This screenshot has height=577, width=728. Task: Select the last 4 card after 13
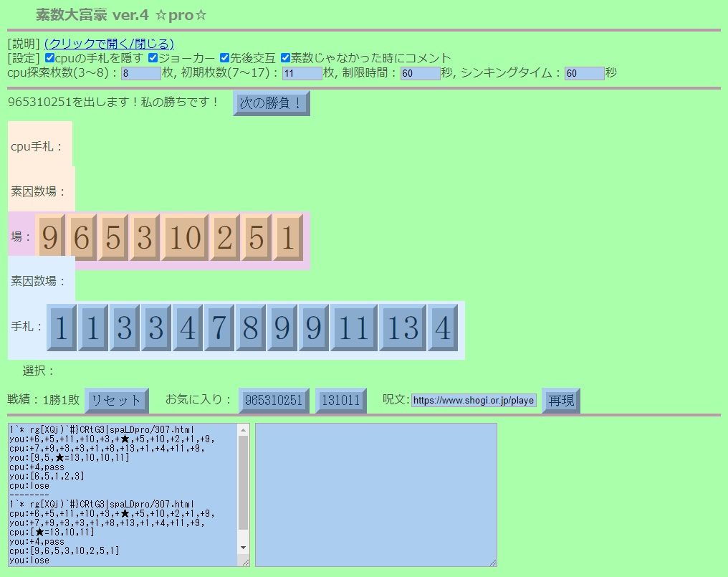(443, 328)
